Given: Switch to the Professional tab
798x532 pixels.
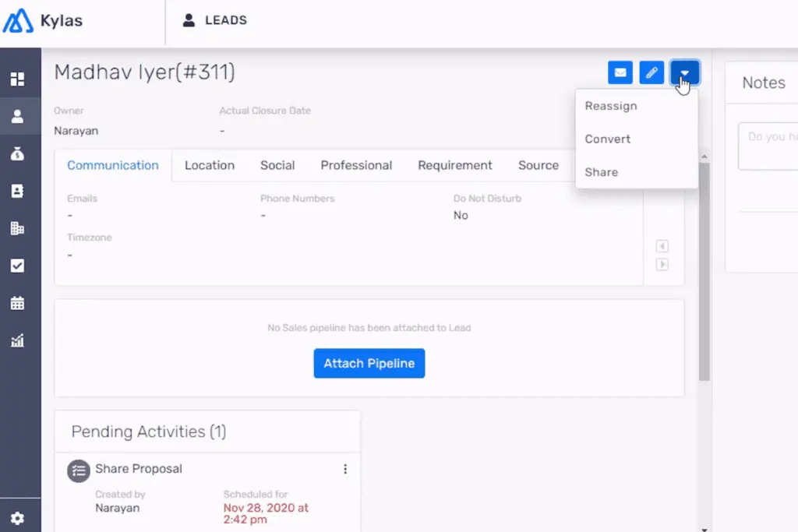Looking at the screenshot, I should click(356, 165).
